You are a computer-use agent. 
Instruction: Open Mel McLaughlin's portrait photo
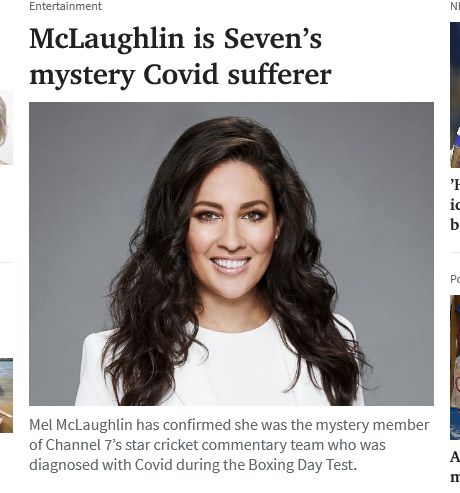231,254
